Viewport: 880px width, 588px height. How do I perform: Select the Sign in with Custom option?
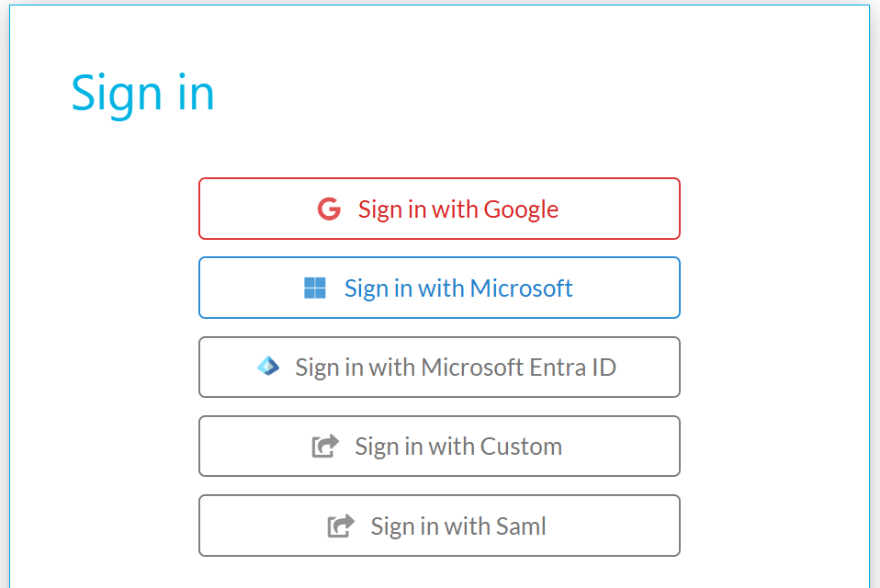tap(439, 446)
